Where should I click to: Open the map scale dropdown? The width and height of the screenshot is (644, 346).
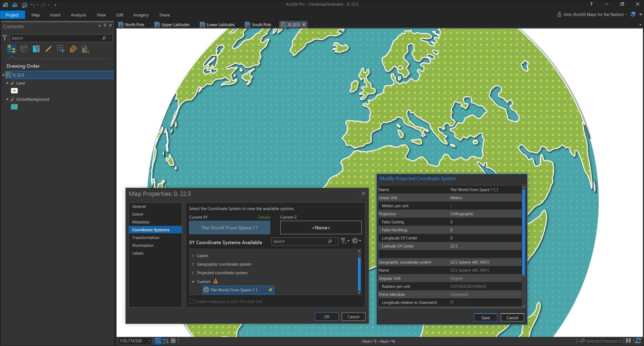pyautogui.click(x=149, y=341)
